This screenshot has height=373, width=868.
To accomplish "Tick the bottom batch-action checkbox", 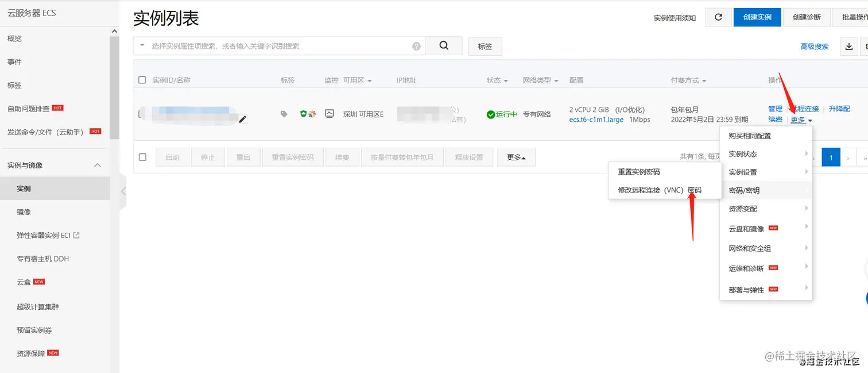I will (x=143, y=157).
